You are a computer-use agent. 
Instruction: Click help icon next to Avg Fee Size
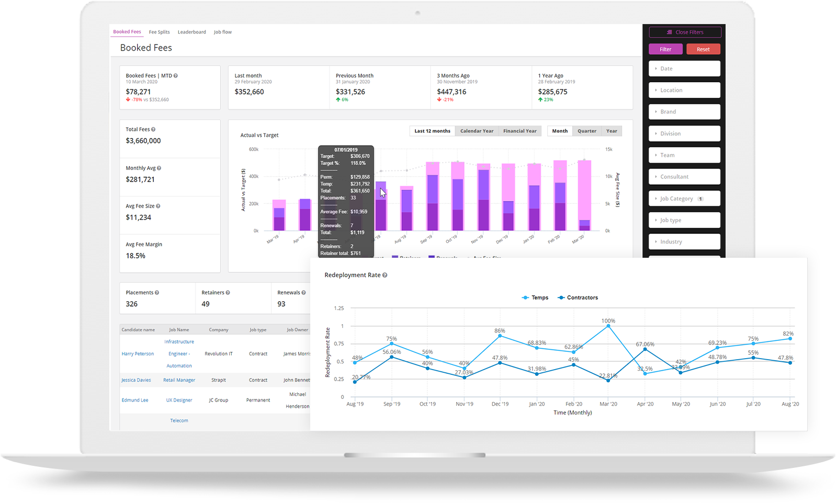[158, 207]
